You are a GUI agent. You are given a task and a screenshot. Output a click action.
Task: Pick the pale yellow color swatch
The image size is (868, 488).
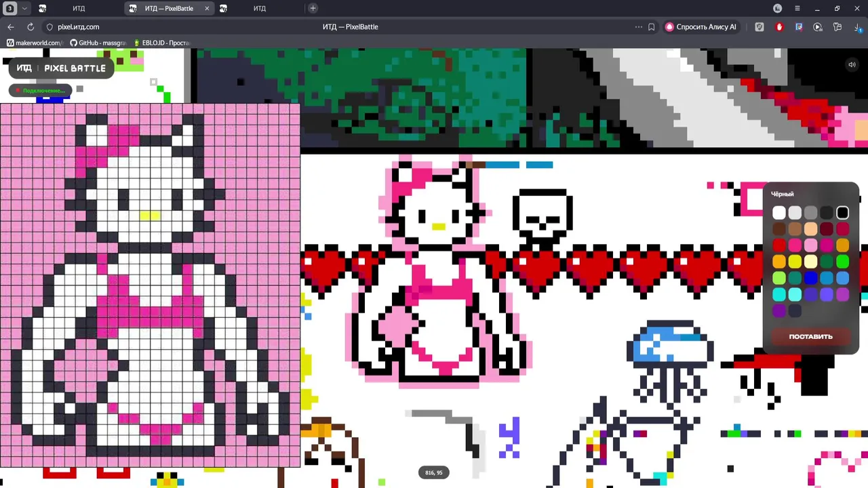click(x=810, y=262)
